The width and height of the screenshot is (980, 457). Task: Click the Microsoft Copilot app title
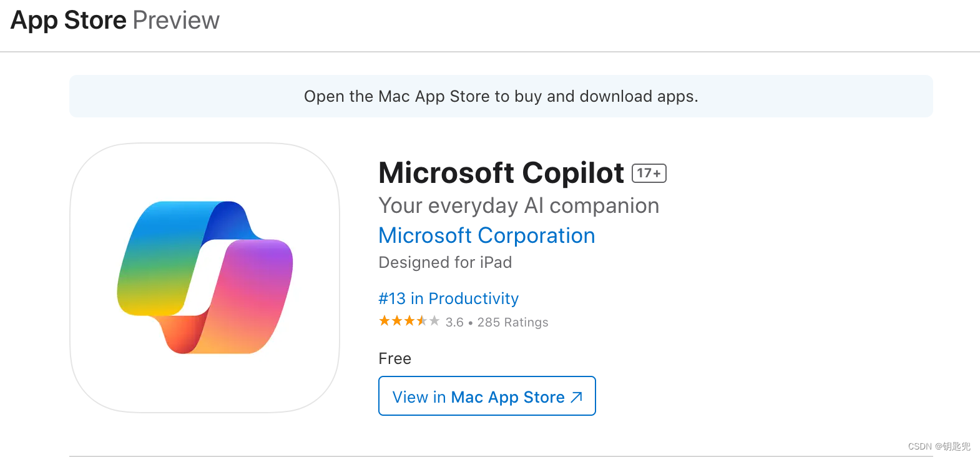[x=501, y=173]
